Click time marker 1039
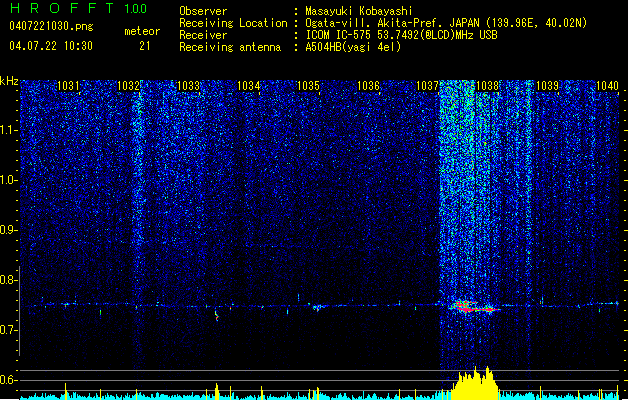The image size is (629, 400). [x=547, y=86]
